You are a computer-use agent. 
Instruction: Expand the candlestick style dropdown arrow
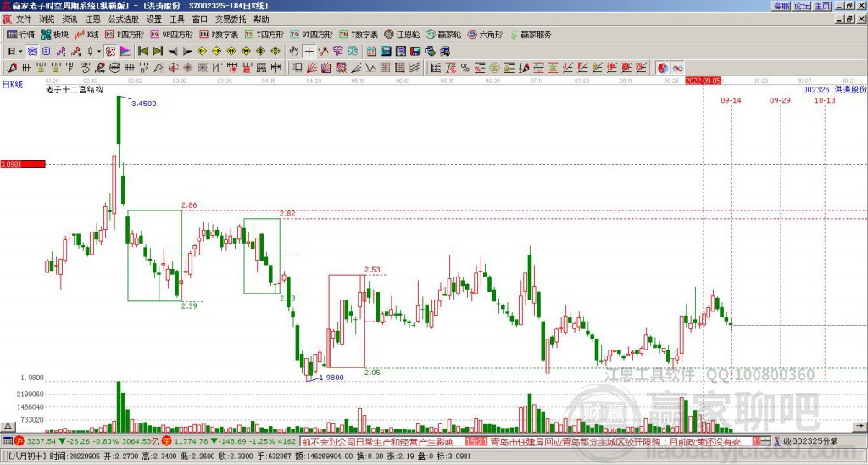point(98,51)
